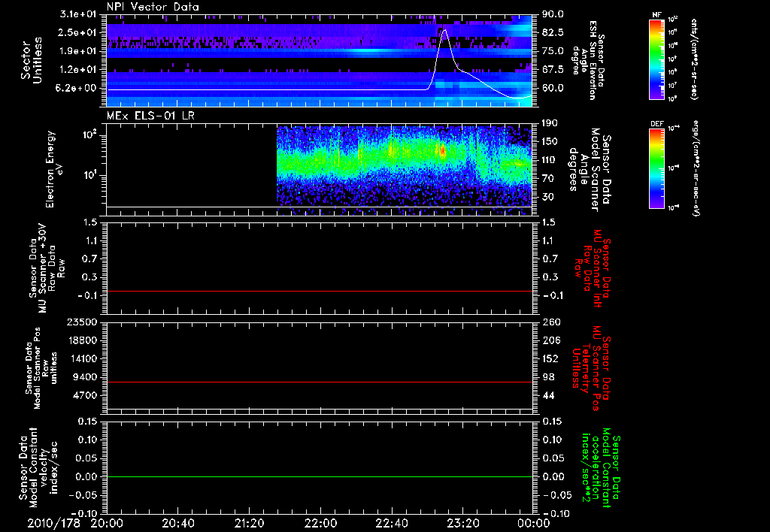Image resolution: width=770 pixels, height=532 pixels.
Task: Click the red "MU Scanner Pos Telemetry" label
Action: [591, 368]
